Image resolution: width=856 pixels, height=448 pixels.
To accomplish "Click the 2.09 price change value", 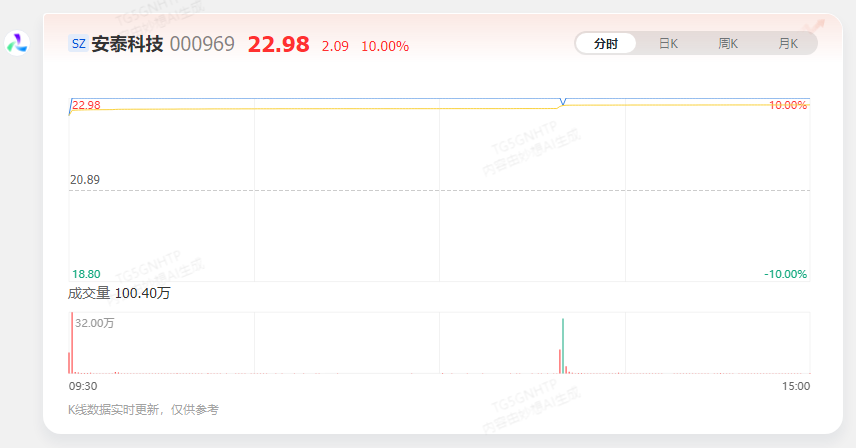I will [x=335, y=46].
